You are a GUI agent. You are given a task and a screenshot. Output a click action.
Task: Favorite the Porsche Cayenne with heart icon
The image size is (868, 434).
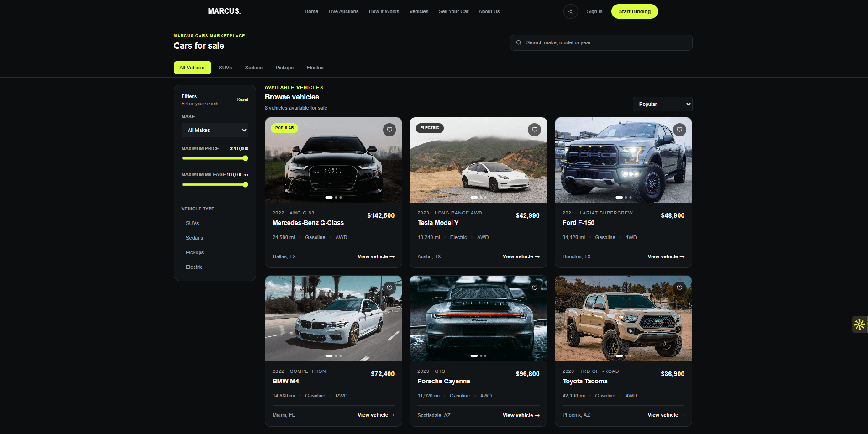(535, 288)
